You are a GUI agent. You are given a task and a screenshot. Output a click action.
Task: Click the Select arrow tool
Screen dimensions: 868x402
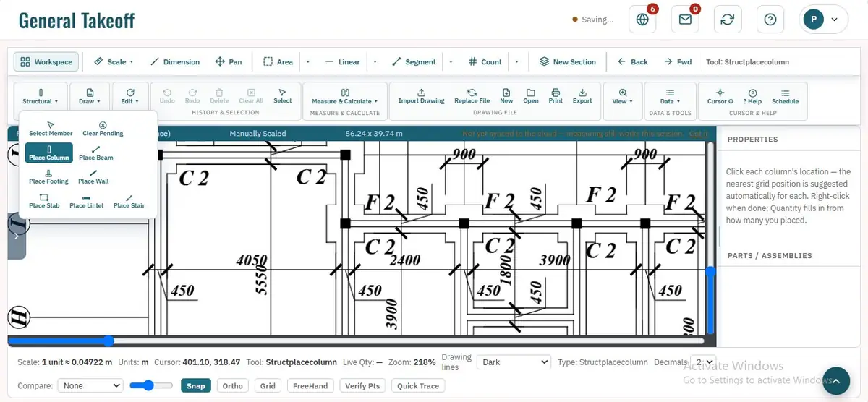[x=283, y=96]
